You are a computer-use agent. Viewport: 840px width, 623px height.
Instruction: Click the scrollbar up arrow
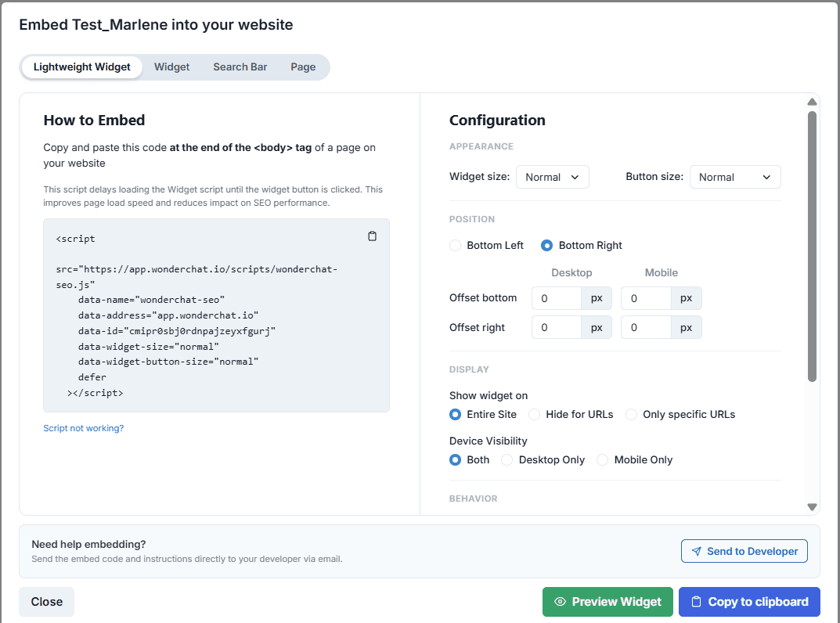813,103
